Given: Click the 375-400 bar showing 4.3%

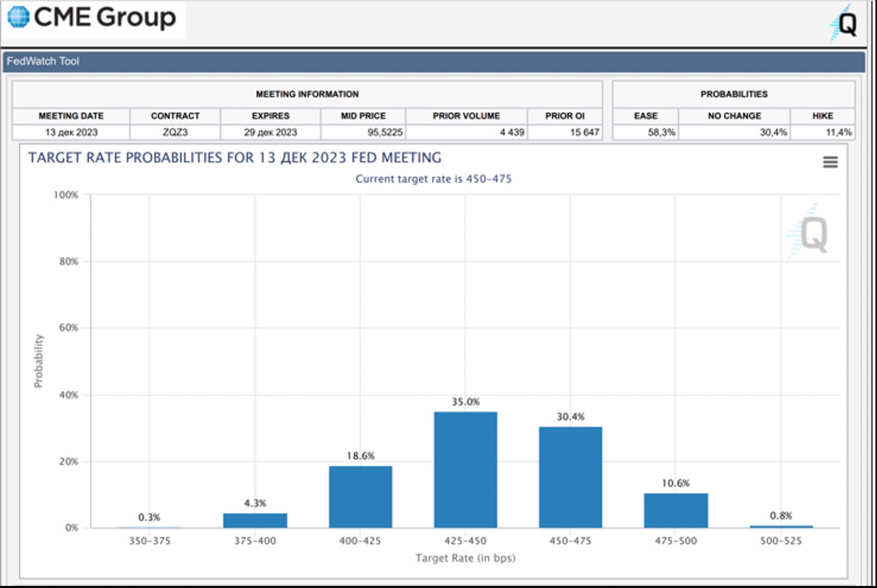Looking at the screenshot, I should tap(255, 520).
